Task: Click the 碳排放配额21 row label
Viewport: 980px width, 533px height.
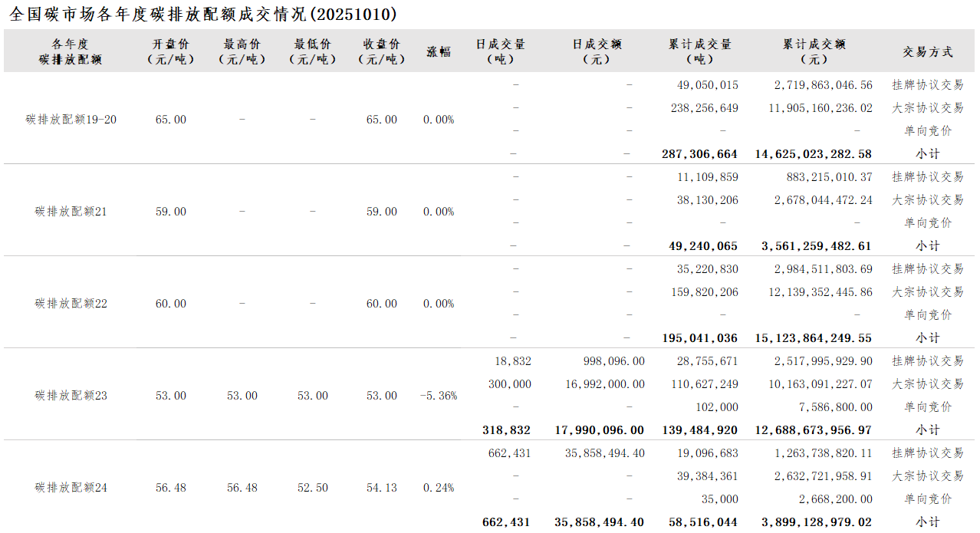Action: point(71,212)
